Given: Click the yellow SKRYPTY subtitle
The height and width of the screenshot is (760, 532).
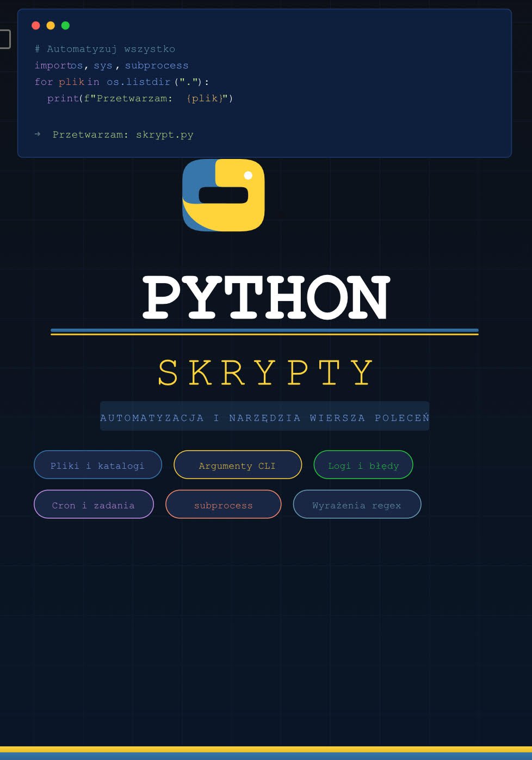Looking at the screenshot, I should (x=266, y=373).
